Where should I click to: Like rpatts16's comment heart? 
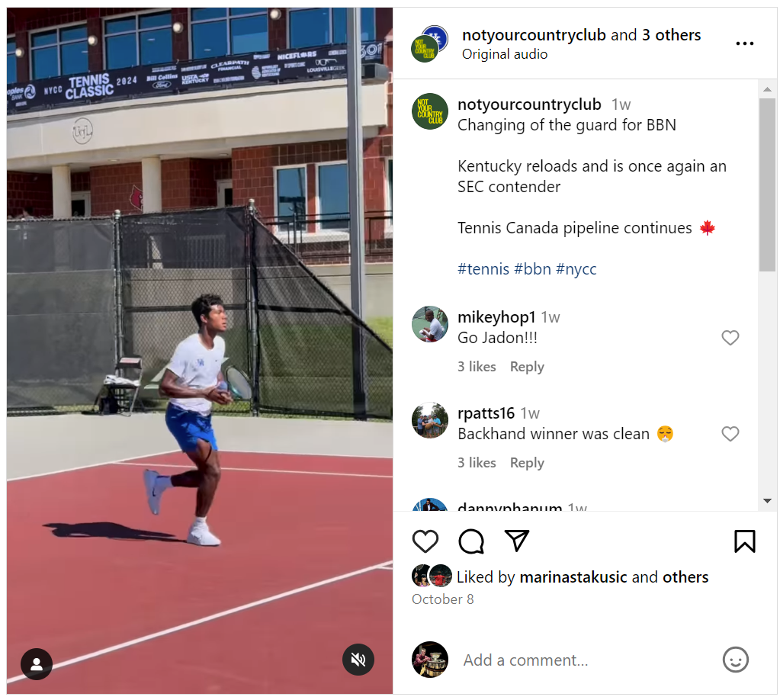[730, 434]
